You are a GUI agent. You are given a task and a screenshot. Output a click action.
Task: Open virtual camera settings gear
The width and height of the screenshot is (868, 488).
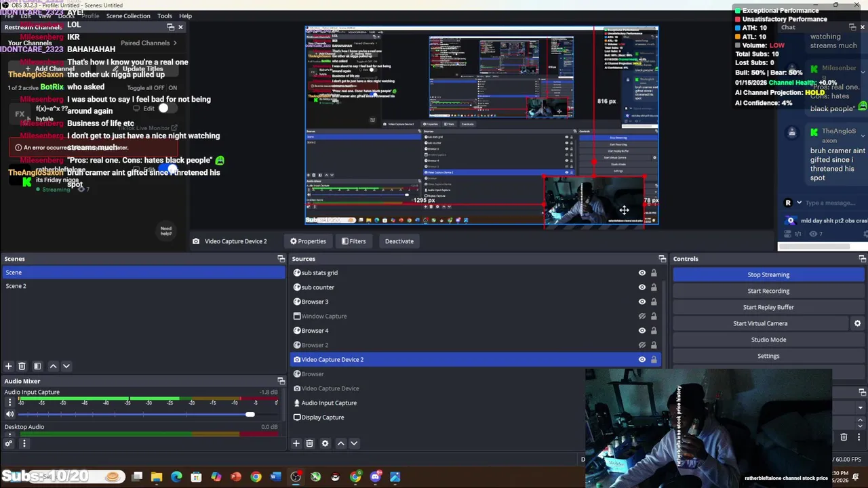pyautogui.click(x=857, y=323)
